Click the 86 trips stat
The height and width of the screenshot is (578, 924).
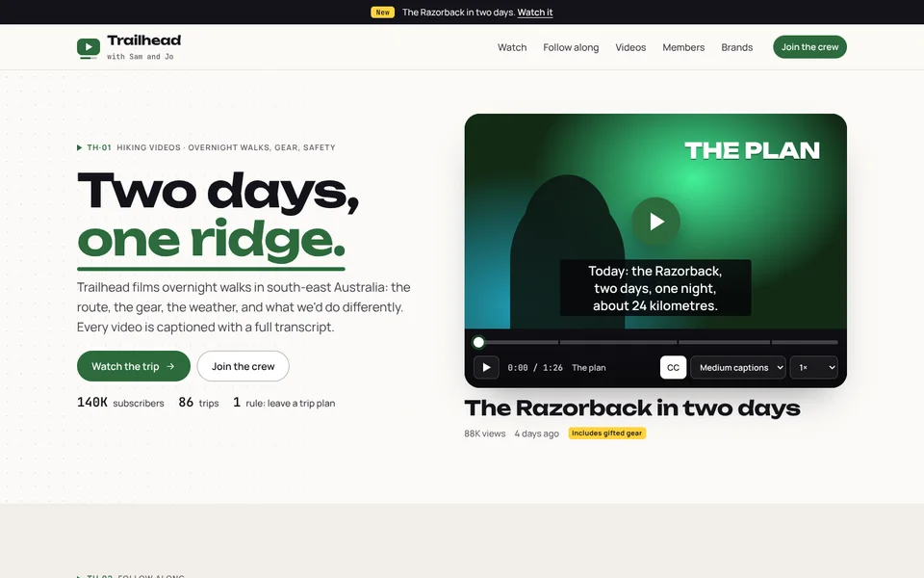coord(198,403)
